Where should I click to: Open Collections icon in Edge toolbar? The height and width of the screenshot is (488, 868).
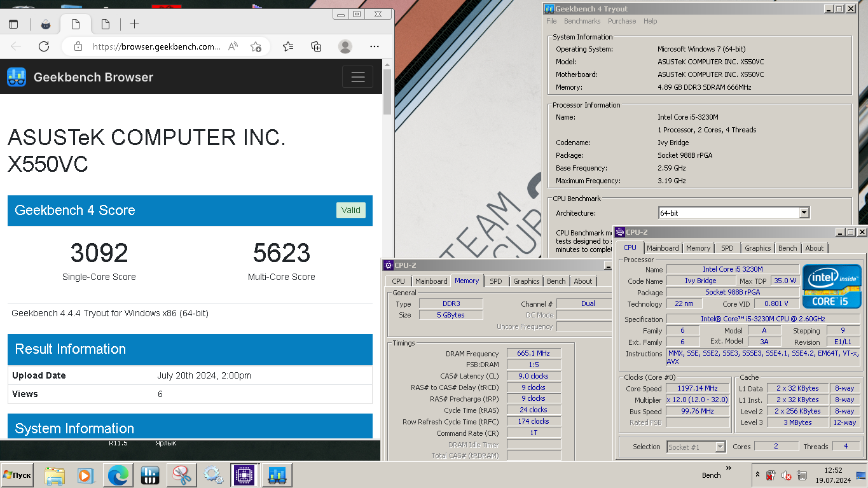point(316,46)
